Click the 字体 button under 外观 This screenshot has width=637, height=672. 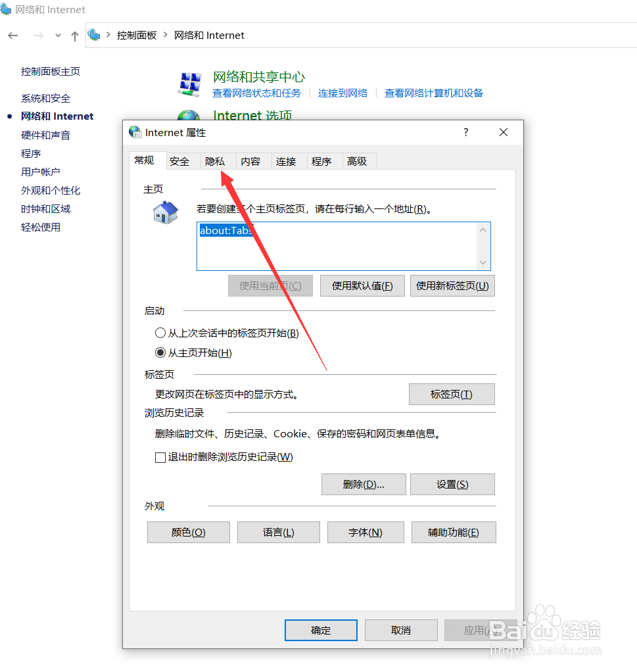pyautogui.click(x=366, y=532)
